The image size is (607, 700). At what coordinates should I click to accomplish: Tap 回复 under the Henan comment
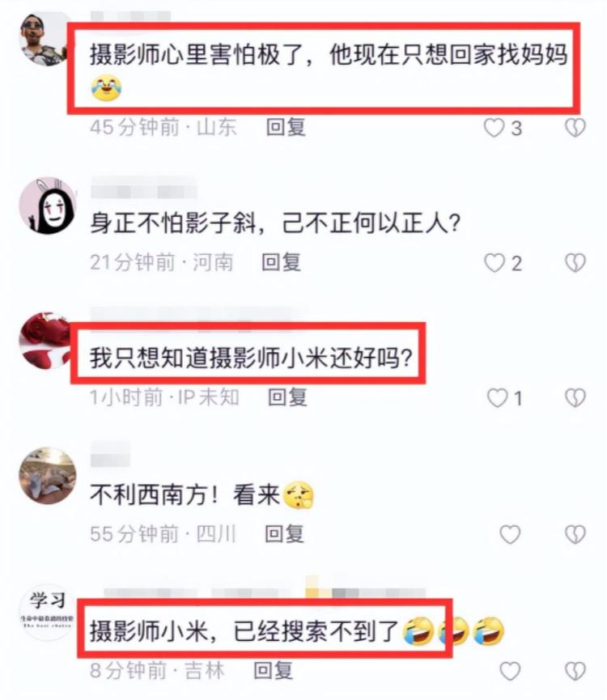281,262
